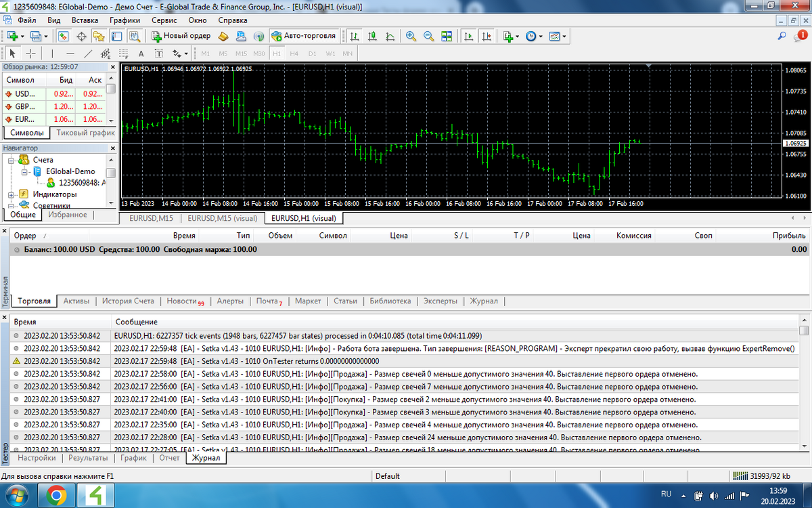The width and height of the screenshot is (812, 508).
Task: Select the horizontal line drawing tool
Action: tap(70, 54)
